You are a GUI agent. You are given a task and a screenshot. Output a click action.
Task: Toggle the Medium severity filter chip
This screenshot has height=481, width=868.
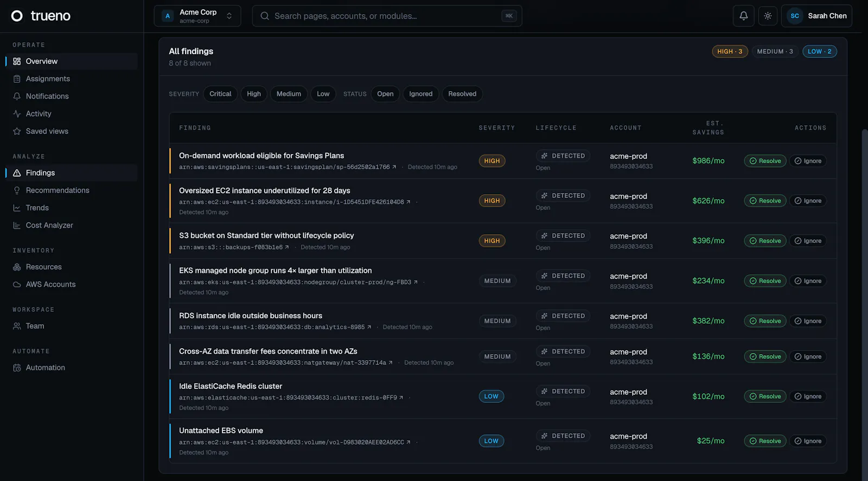[289, 94]
